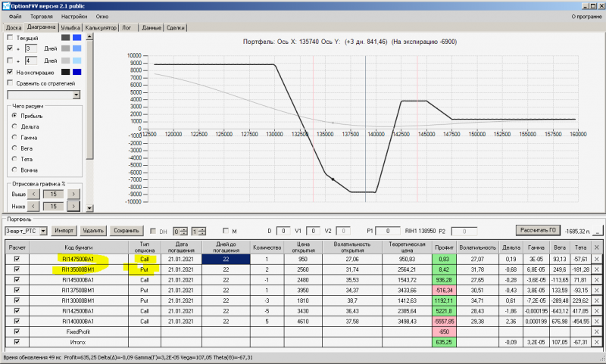Switch to the Калькулятор tab
The image size is (606, 364).
point(101,28)
